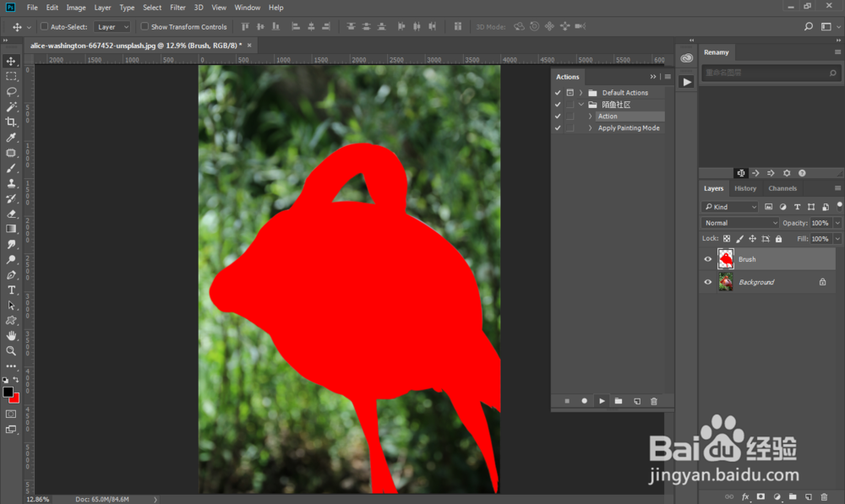Image resolution: width=845 pixels, height=504 pixels.
Task: Select the Zoom tool
Action: [11, 350]
